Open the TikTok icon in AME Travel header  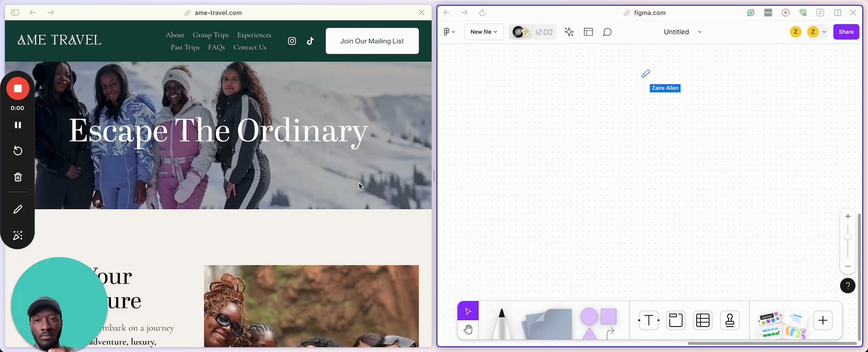pos(310,41)
